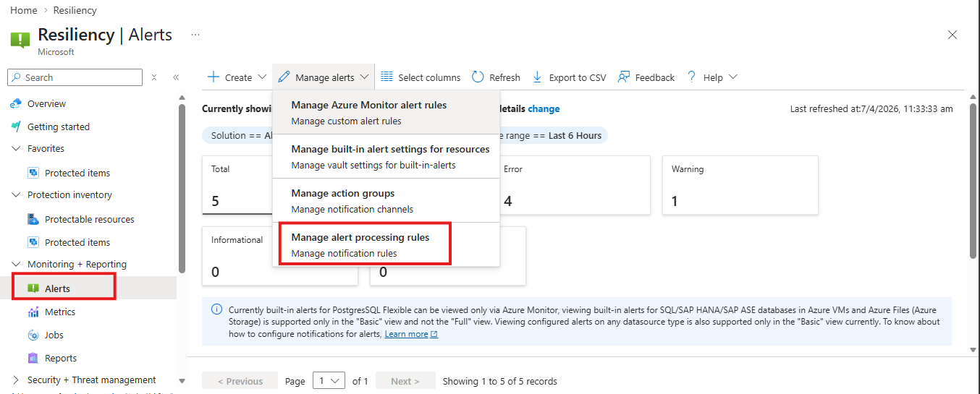The height and width of the screenshot is (394, 980).
Task: Select Manage alert processing rules
Action: click(x=386, y=244)
